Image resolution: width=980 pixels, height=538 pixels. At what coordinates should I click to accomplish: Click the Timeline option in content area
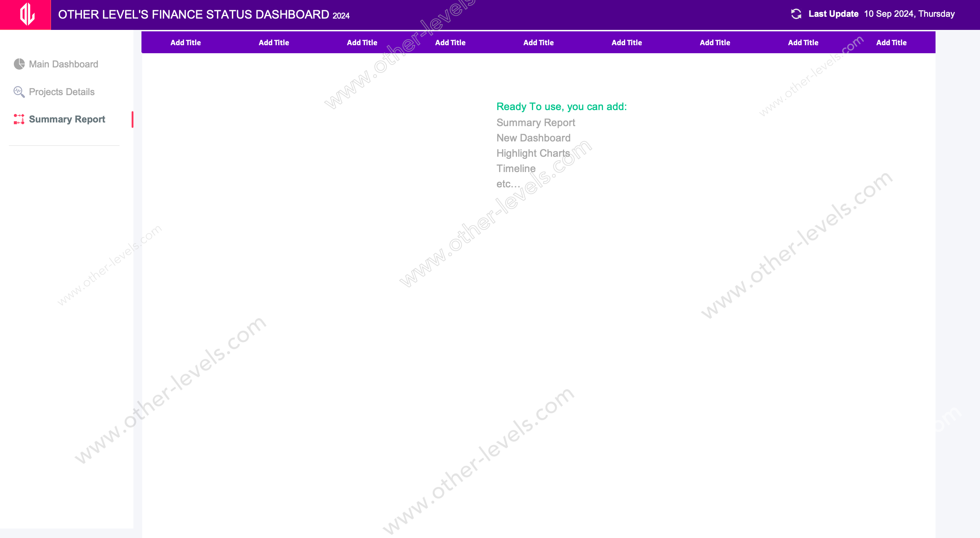point(517,168)
